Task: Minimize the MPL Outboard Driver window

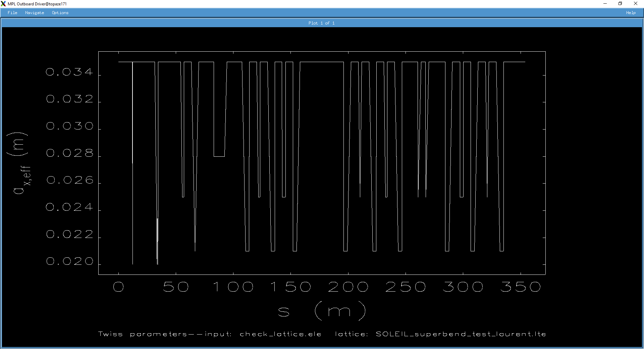Action: pyautogui.click(x=605, y=4)
